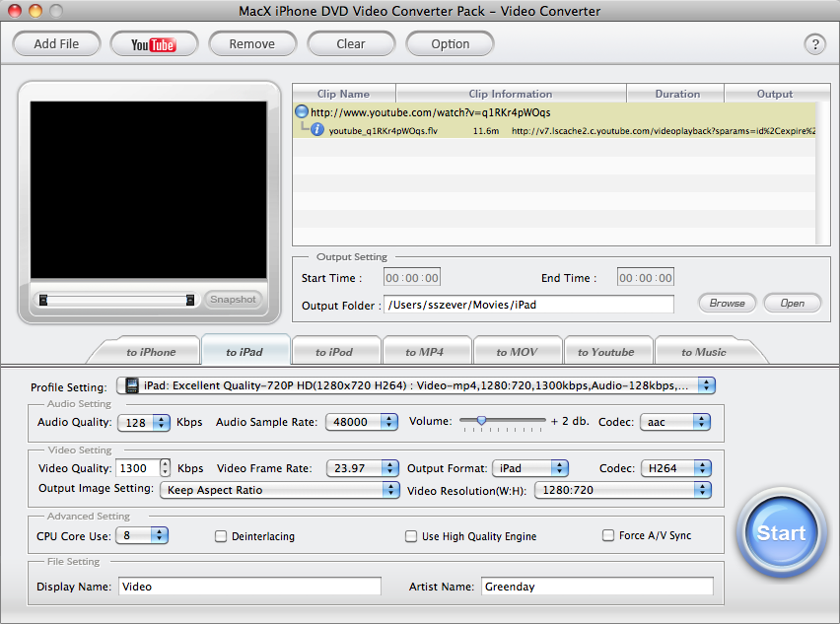Open the Video Frame Rate 23.97 dropdown

point(363,468)
